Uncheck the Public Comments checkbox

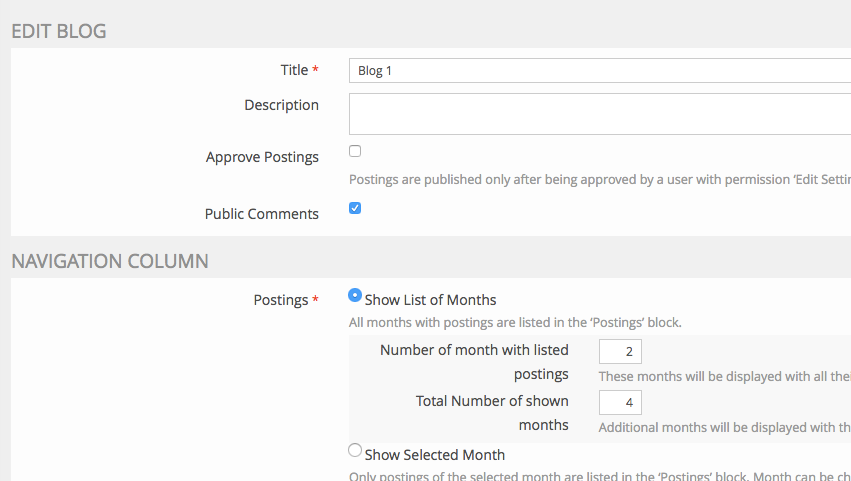[355, 208]
